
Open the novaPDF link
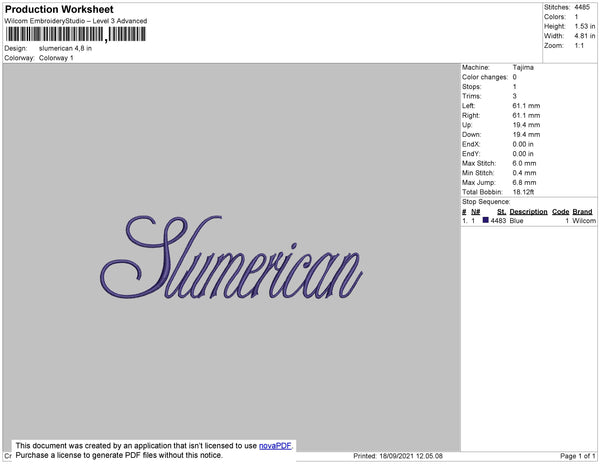[275, 446]
